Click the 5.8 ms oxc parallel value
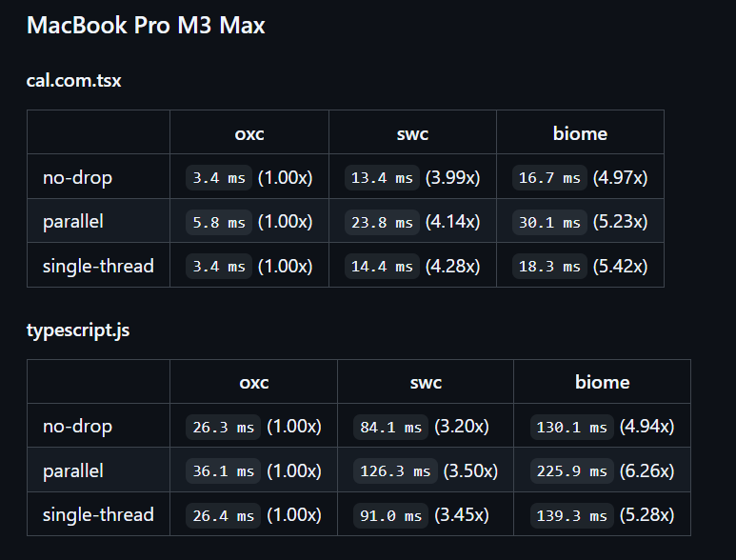Image resolution: width=736 pixels, height=560 pixels. point(219,222)
